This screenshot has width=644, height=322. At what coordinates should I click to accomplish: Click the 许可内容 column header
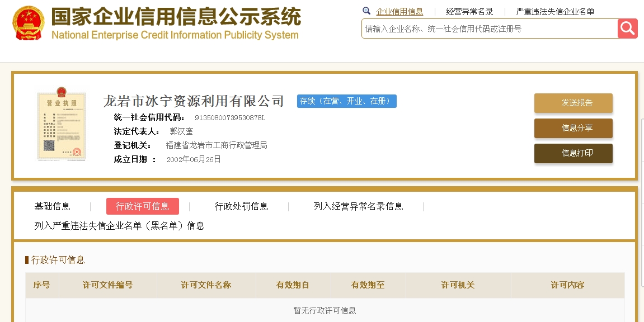(x=567, y=285)
